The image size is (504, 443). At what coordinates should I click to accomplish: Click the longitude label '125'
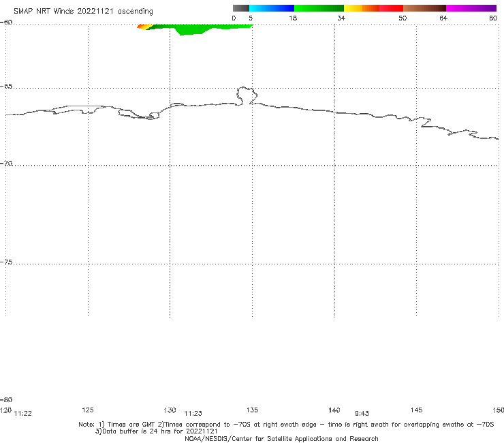tap(88, 410)
